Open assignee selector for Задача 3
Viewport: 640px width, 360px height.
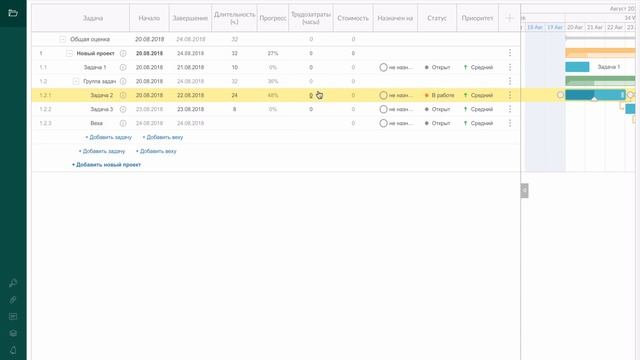396,109
